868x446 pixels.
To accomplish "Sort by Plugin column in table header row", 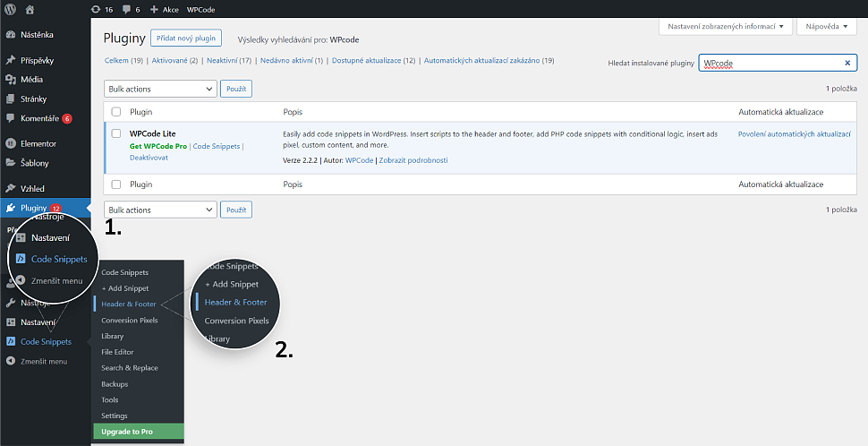I will [x=141, y=112].
